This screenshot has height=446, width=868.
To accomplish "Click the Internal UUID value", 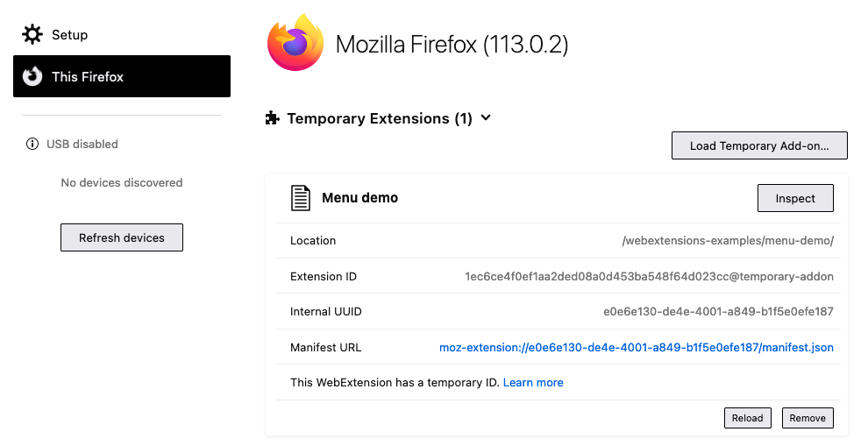I will (x=718, y=312).
